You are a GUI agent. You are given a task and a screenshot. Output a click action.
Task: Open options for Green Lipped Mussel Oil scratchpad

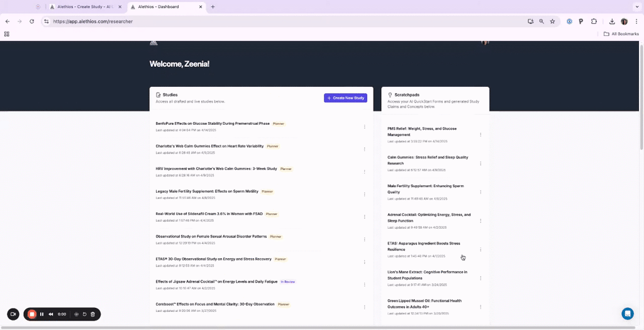[480, 307]
